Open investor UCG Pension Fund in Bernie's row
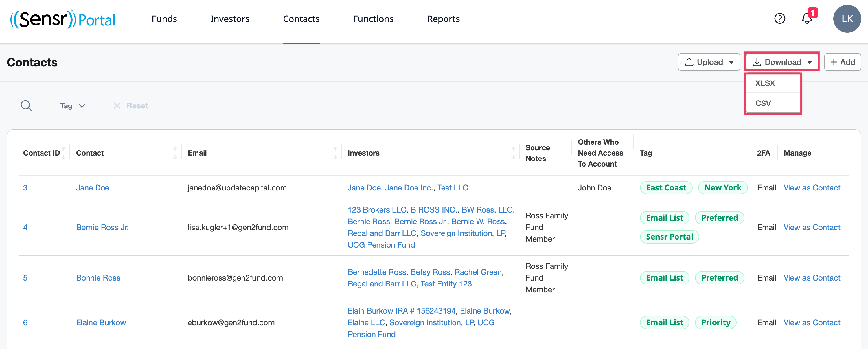 click(x=381, y=245)
